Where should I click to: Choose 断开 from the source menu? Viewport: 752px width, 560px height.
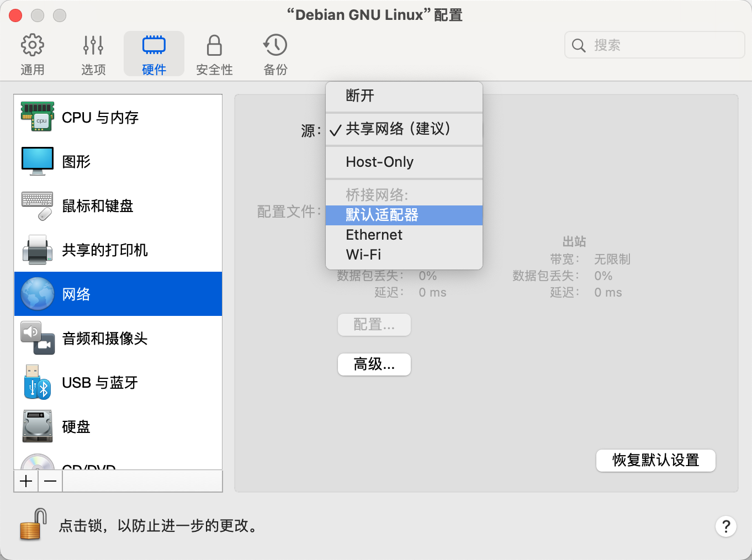pyautogui.click(x=404, y=96)
